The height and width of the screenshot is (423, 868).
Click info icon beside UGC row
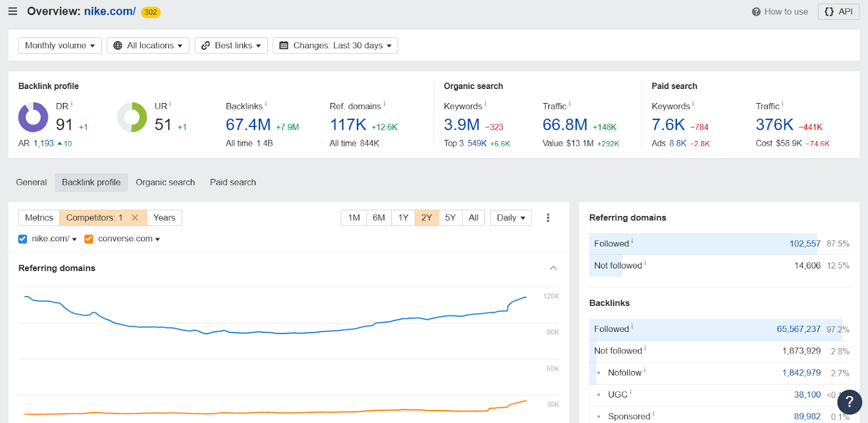630,392
